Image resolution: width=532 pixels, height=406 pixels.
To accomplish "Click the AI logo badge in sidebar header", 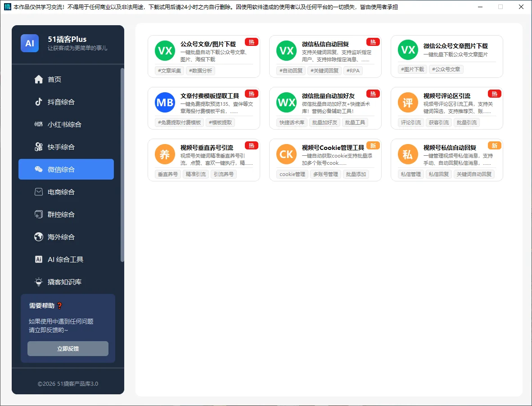I will coord(30,43).
